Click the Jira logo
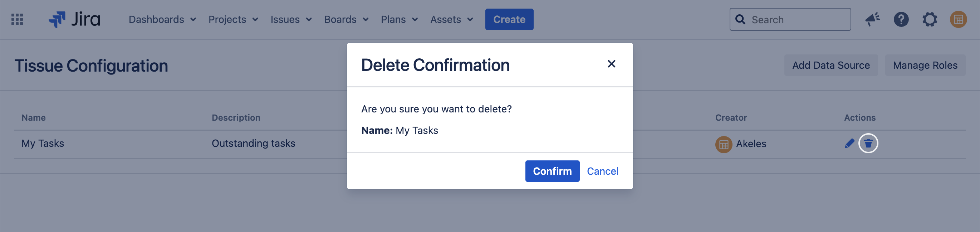This screenshot has width=980, height=232. [74, 19]
